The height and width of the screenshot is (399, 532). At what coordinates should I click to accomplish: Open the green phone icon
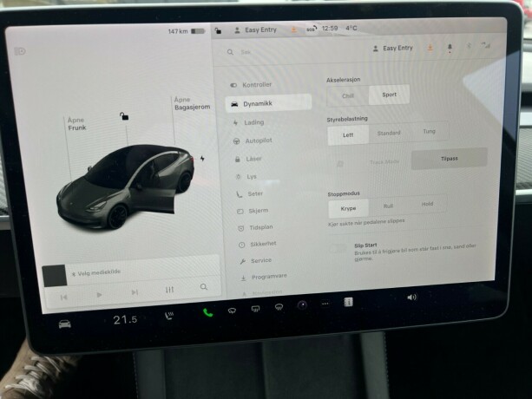pyautogui.click(x=207, y=312)
